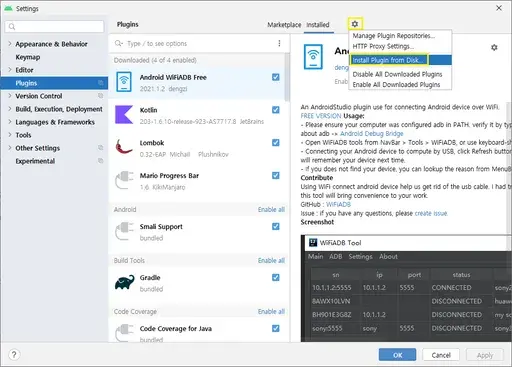Click the Kotlin plugin name text
Viewport: 512px width, 367px height.
pyautogui.click(x=148, y=110)
